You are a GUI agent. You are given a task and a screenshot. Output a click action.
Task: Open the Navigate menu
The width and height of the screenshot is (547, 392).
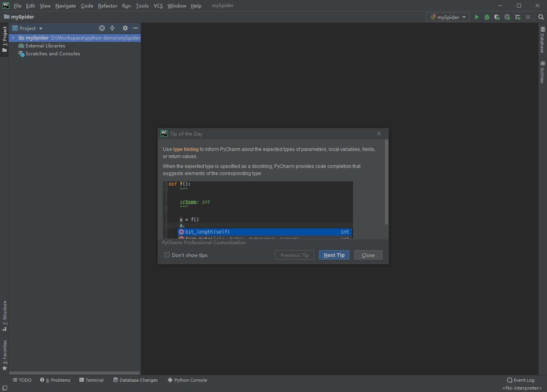pos(66,6)
